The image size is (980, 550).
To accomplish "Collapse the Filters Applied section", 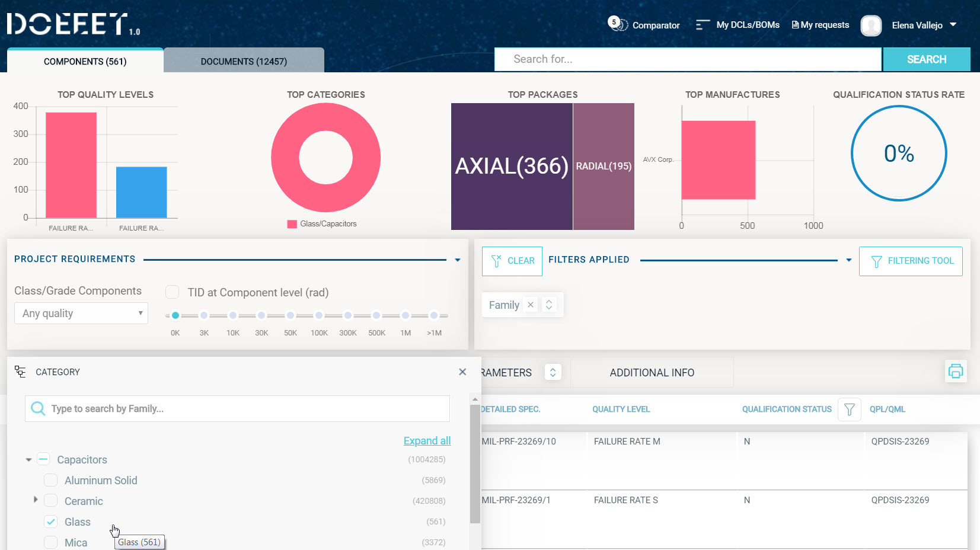I will tap(849, 260).
